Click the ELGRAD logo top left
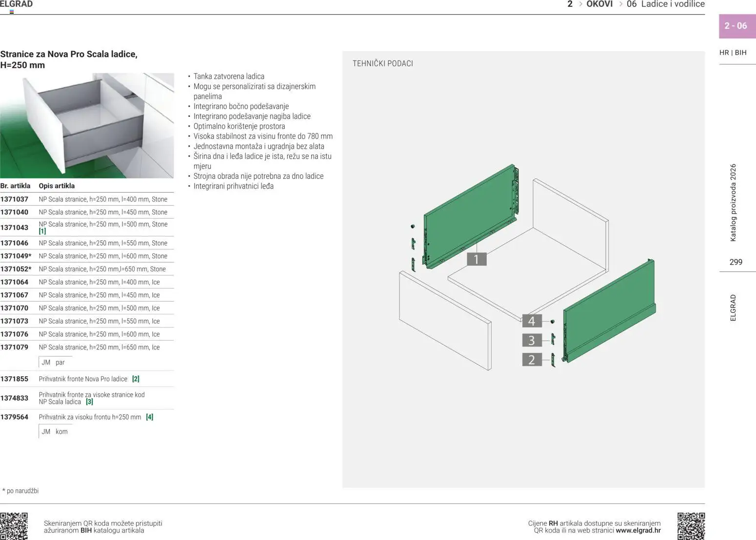The height and width of the screenshot is (540, 756). coord(16,4)
